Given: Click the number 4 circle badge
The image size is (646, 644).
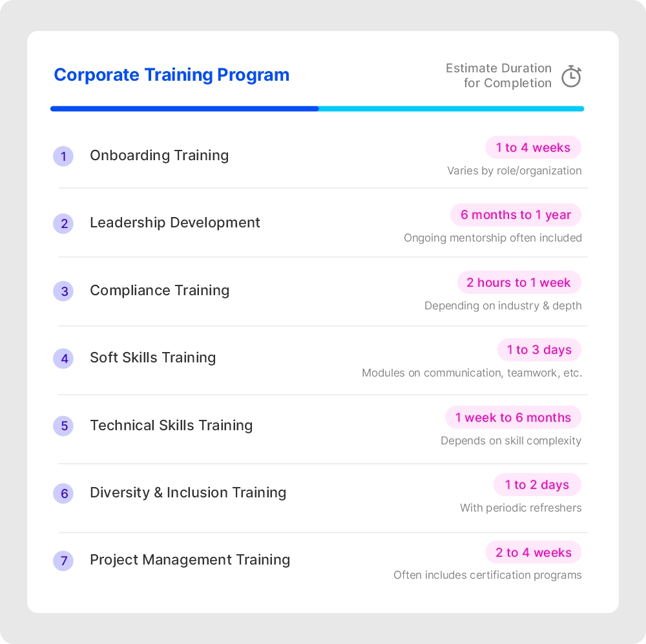Looking at the screenshot, I should click(63, 358).
